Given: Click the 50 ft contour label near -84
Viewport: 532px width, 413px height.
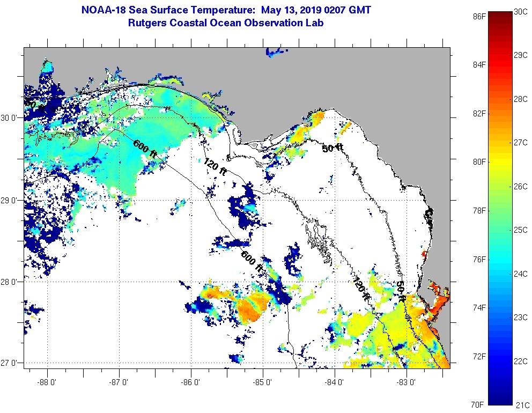Looking at the screenshot, I should (x=332, y=148).
